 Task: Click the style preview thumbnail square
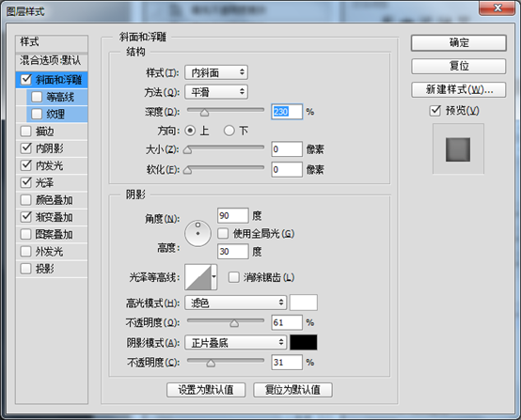point(458,149)
